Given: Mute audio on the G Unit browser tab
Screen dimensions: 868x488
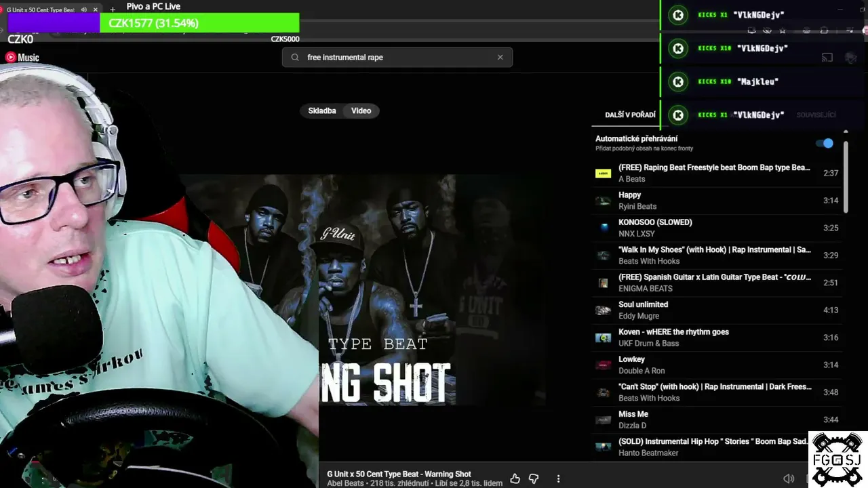Looking at the screenshot, I should click(84, 9).
